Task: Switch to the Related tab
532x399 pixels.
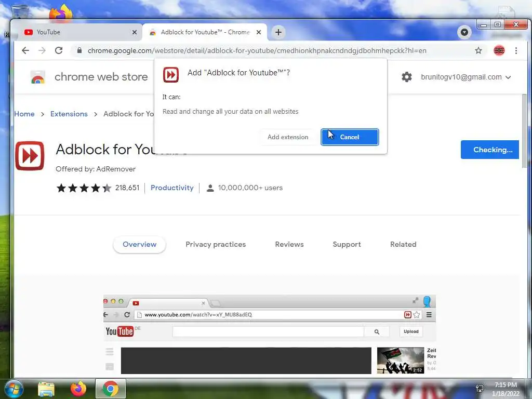Action: coord(403,244)
